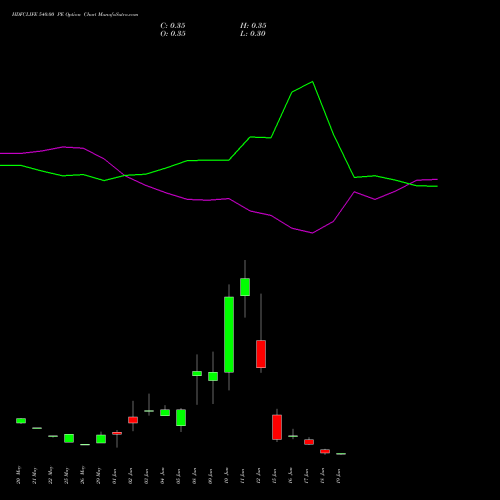The width and height of the screenshot is (500, 500).
Task: Select the last flat candlestick above 19 Jun
Action: pyautogui.click(x=341, y=454)
